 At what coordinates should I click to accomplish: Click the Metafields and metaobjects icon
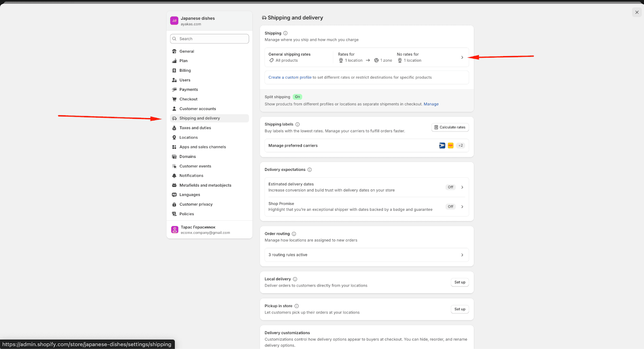(x=174, y=185)
